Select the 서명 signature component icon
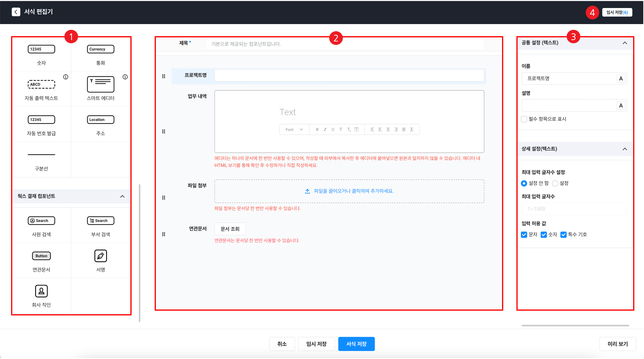 [100, 256]
